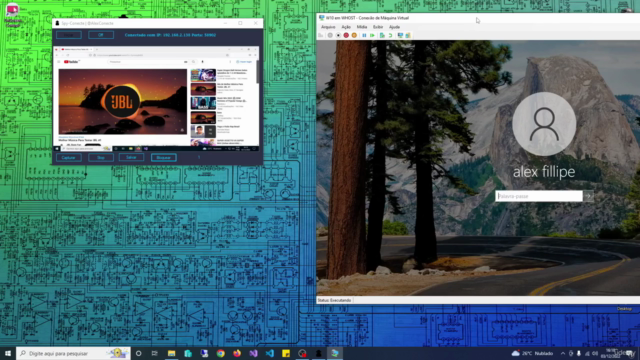Viewport: 640px width, 360px height.
Task: Open the Exibir menu in VM connection
Action: [x=378, y=27]
